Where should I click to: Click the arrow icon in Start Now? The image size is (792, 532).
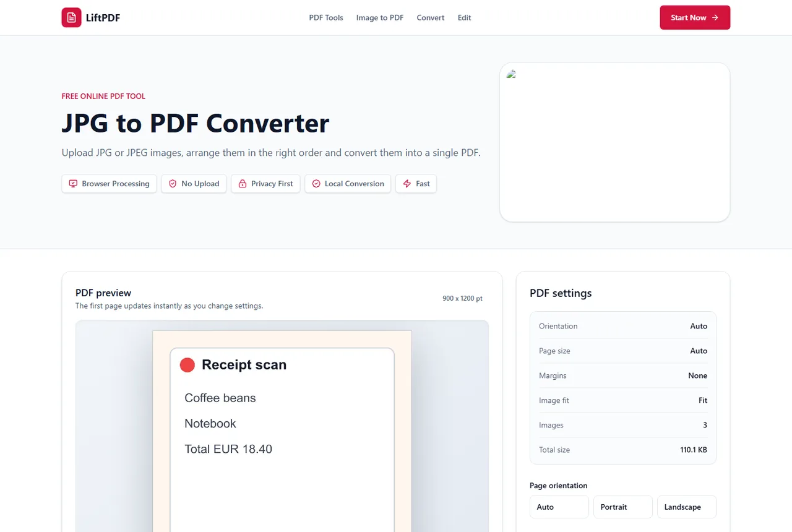point(715,17)
